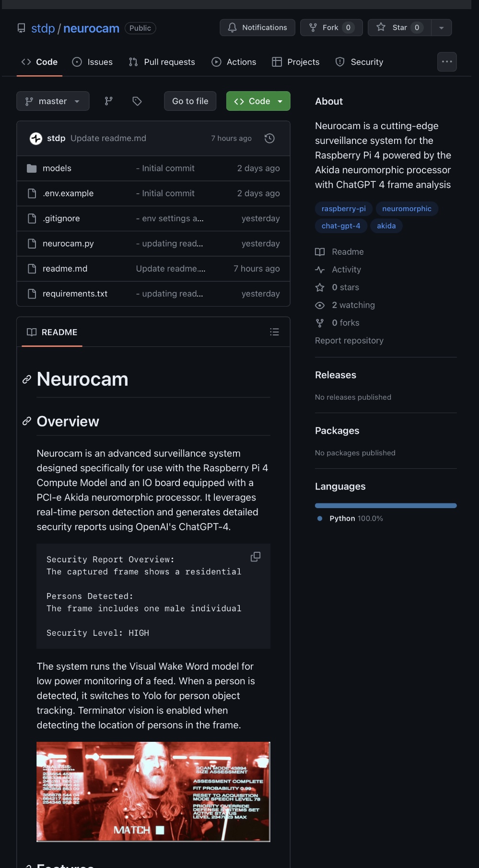This screenshot has width=479, height=868.
Task: Click the three-dot more options button
Action: coord(447,62)
